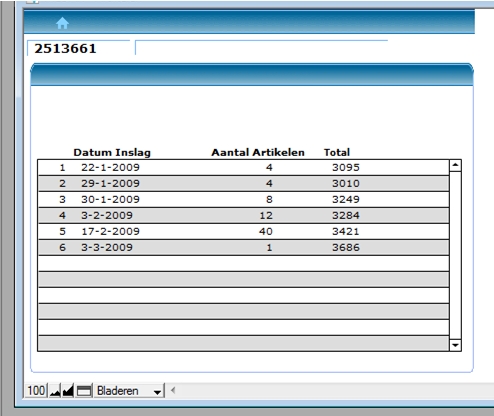This screenshot has height=416, width=494.
Task: Click the Datum Inslag column header
Action: 112,153
